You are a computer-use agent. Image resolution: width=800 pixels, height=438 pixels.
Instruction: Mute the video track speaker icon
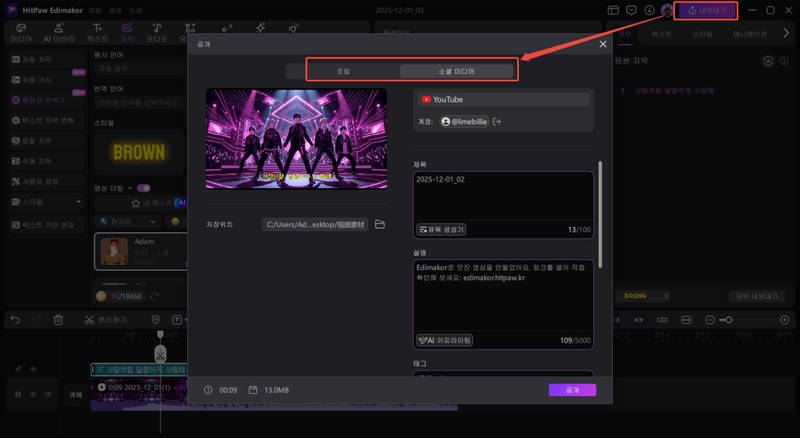click(47, 395)
